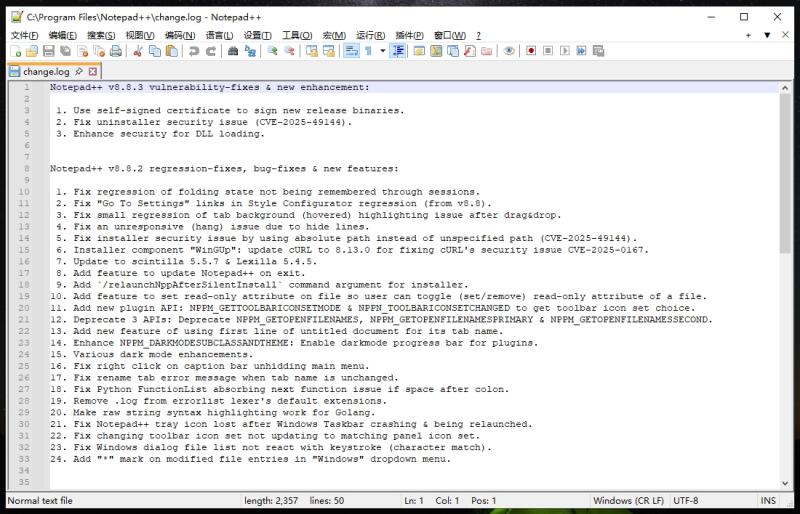800x514 pixels.
Task: Save the current file with floppy icon
Action: pyautogui.click(x=48, y=51)
